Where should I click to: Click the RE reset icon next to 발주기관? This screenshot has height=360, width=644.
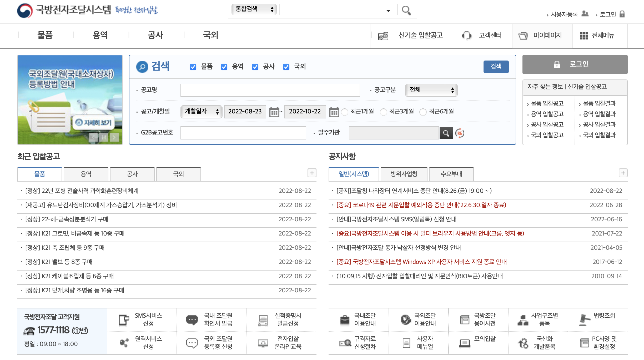pyautogui.click(x=460, y=133)
